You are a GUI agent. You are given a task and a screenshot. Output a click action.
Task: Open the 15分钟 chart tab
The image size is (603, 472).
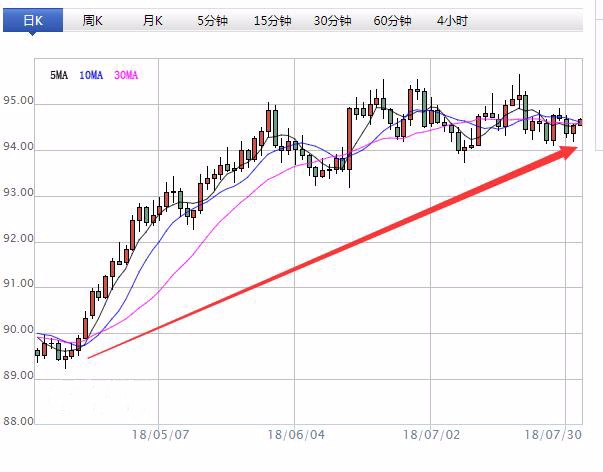pyautogui.click(x=272, y=20)
